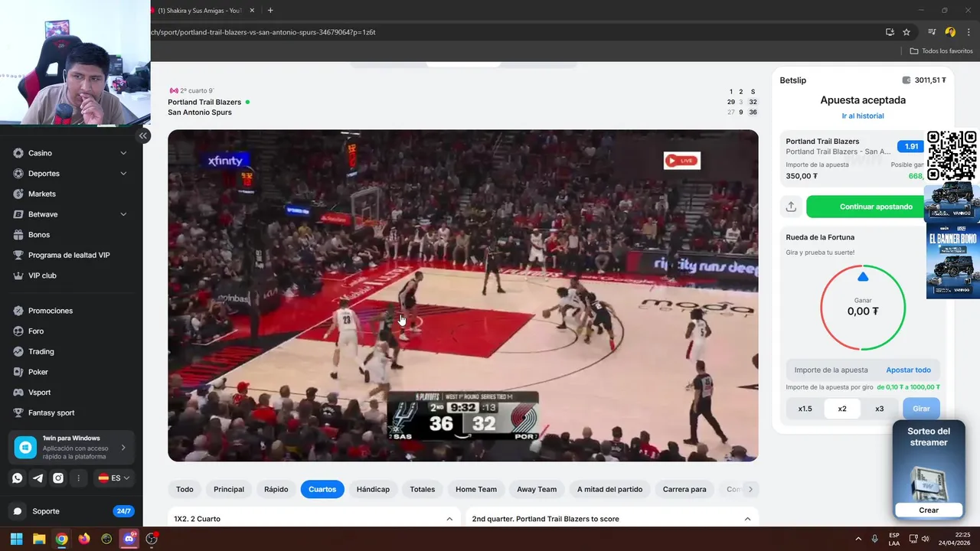Expand the Deportes menu chevron

pos(123,174)
